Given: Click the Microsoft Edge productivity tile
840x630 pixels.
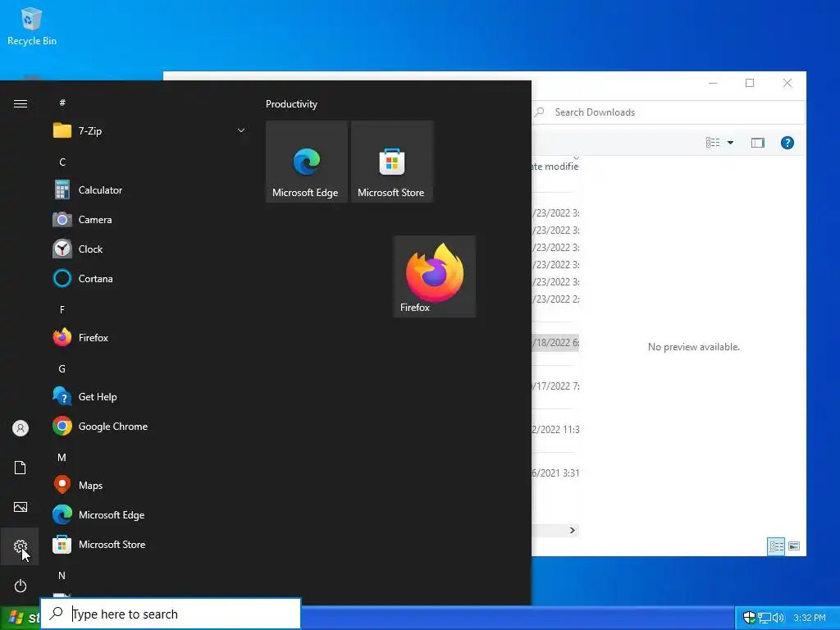Looking at the screenshot, I should (x=307, y=162).
